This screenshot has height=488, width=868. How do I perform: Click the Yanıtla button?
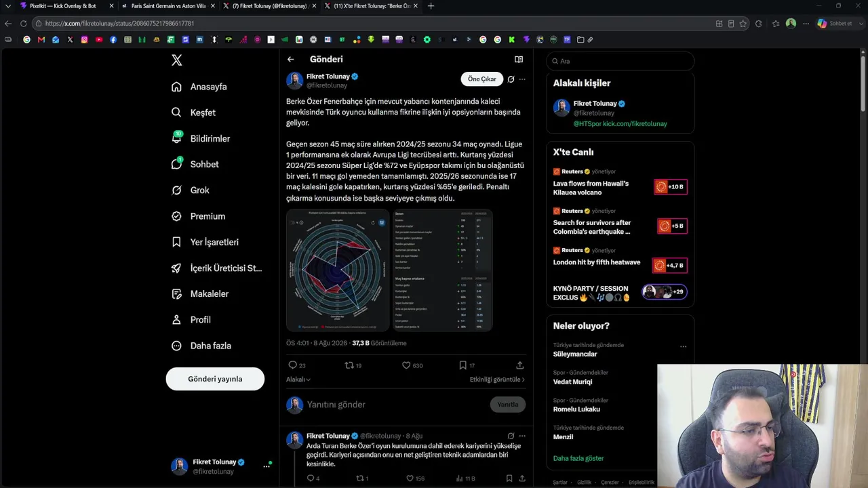tap(508, 405)
